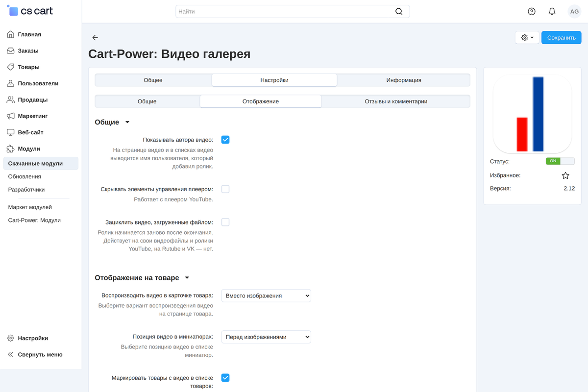
Task: Open notifications bell
Action: click(x=552, y=11)
